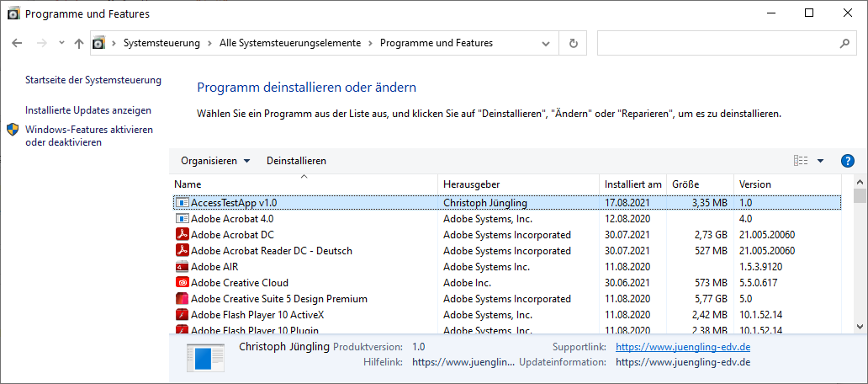Select Adobe Flash Player 10 ActiveX entry
The height and width of the screenshot is (384, 868).
(x=507, y=315)
